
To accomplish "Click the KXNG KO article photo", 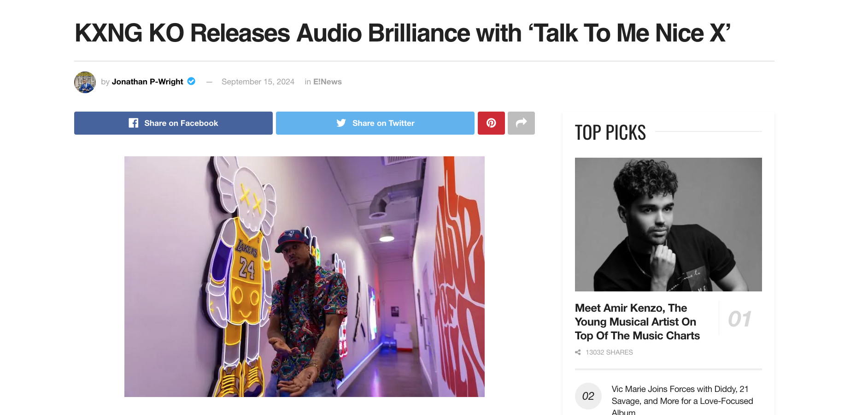I will coord(305,277).
